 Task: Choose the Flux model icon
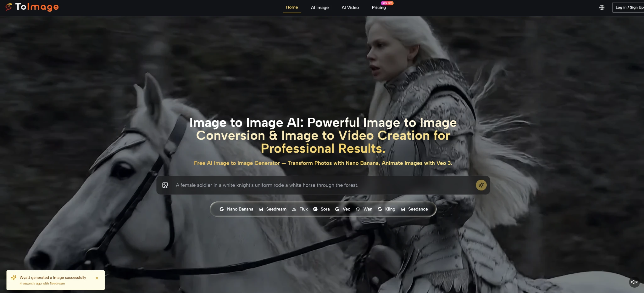(294, 209)
